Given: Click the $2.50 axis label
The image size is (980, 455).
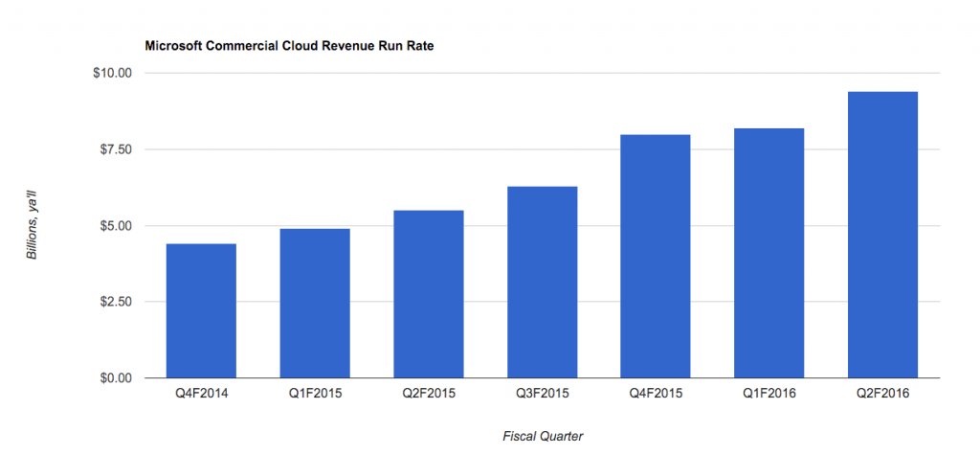Looking at the screenshot, I should (115, 302).
